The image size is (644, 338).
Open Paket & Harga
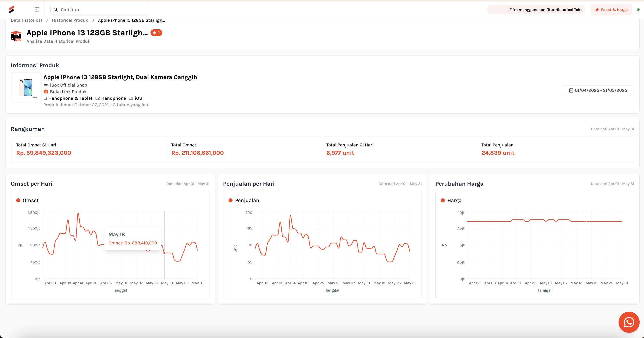tap(611, 9)
